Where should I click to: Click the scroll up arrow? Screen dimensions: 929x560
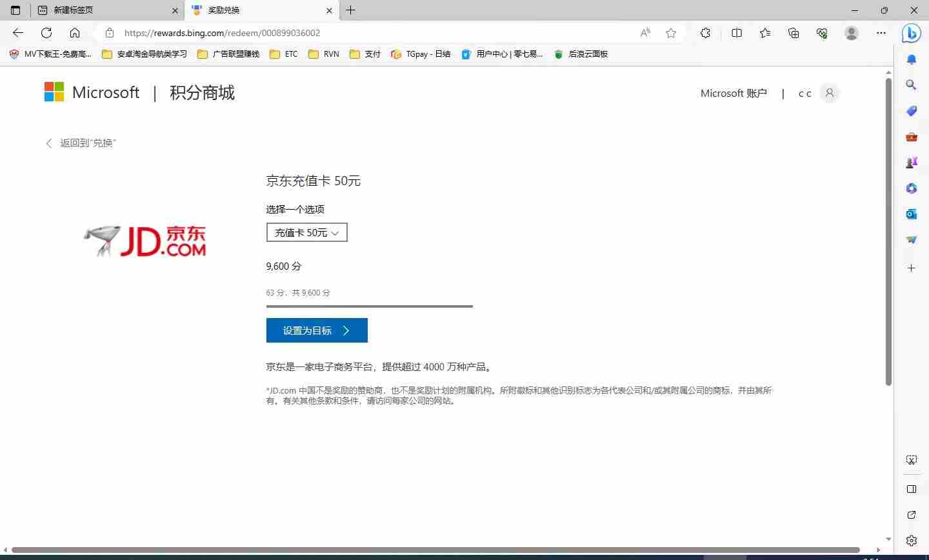tap(888, 72)
